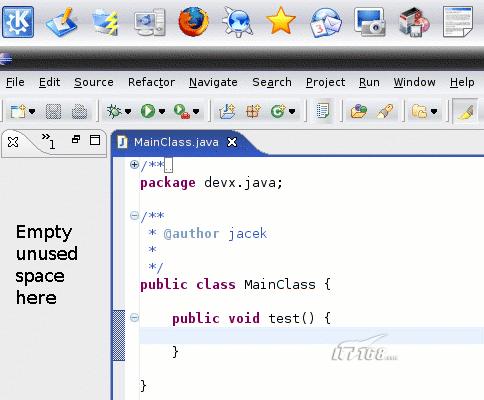Click the Search flashlight toolbar icon
The width and height of the screenshot is (484, 400).
tap(385, 111)
